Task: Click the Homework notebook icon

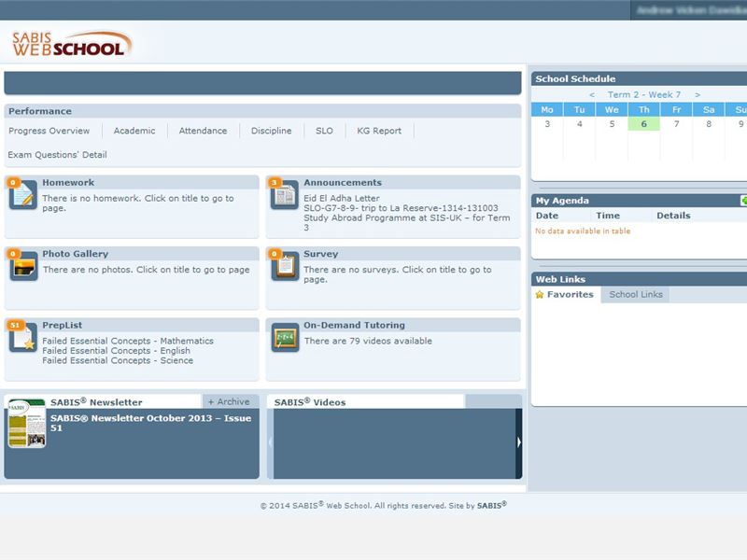Action: pos(22,195)
